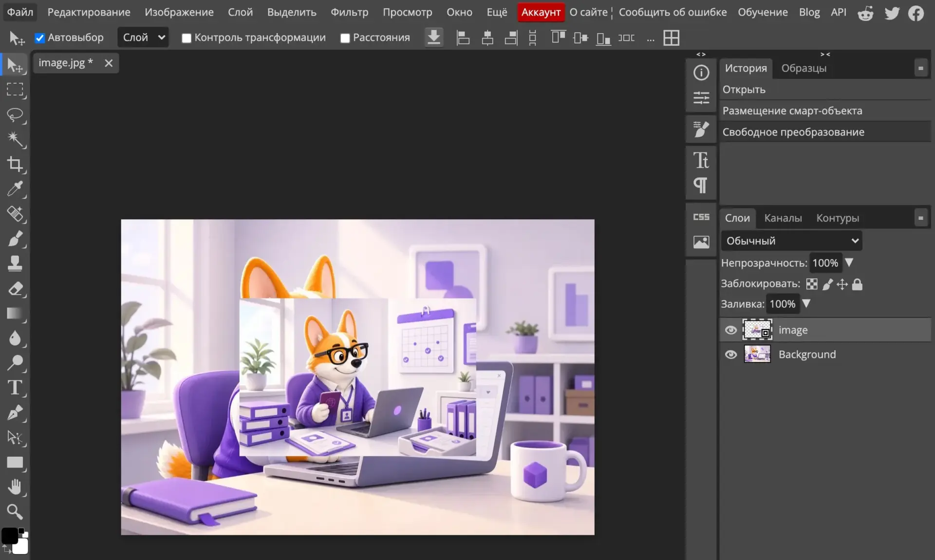The image size is (935, 560).
Task: Open the Обычный blend mode dropdown
Action: [791, 241]
